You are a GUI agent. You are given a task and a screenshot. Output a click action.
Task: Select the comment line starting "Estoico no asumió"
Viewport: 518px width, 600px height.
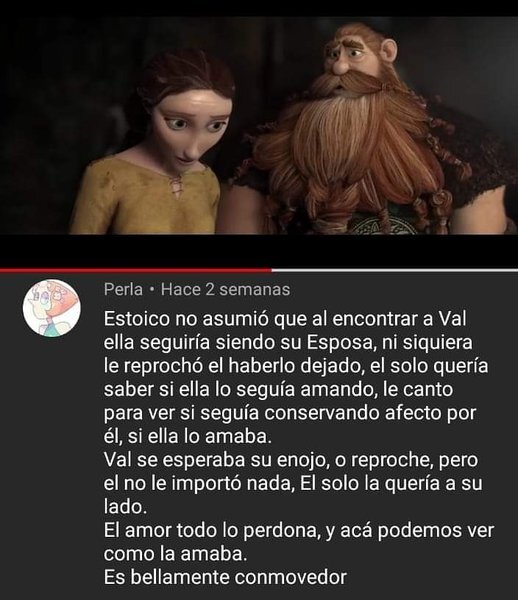click(285, 319)
